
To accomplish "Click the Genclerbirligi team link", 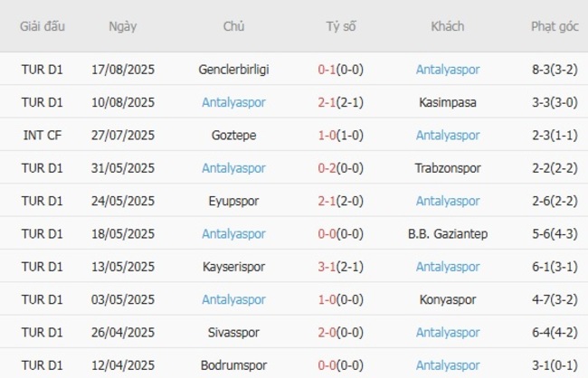I will [x=233, y=69].
